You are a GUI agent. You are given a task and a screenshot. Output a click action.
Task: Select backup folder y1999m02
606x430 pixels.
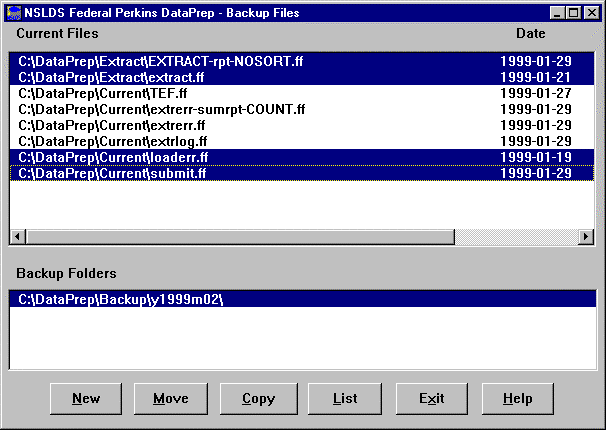(x=303, y=299)
